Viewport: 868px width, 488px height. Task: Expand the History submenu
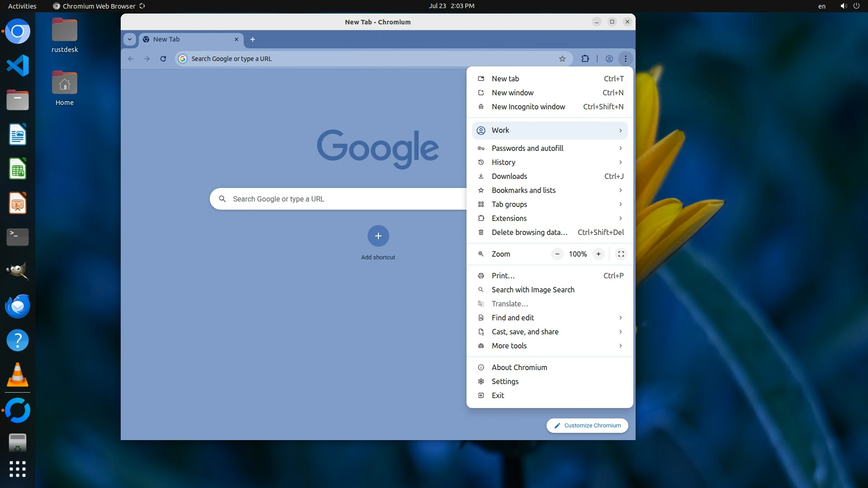(x=549, y=162)
